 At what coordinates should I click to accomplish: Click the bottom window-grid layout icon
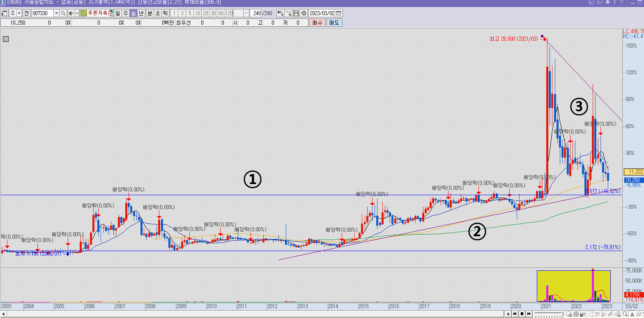(x=569, y=314)
